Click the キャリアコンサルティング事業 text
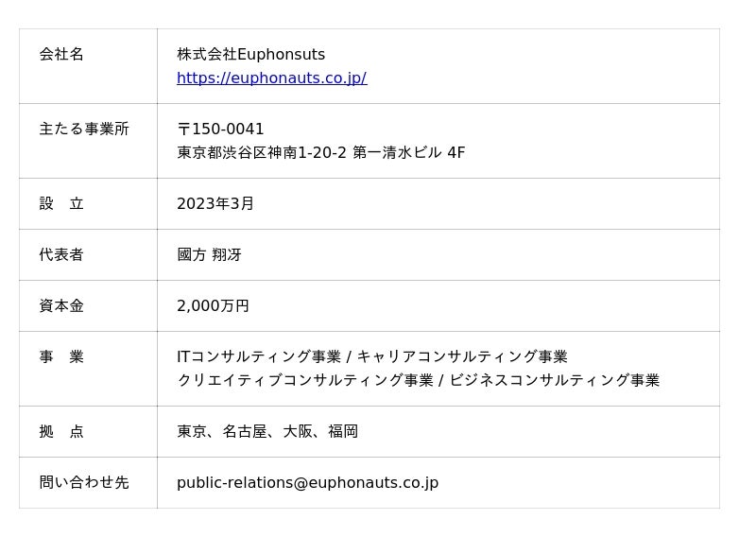The height and width of the screenshot is (537, 756). coord(462,357)
